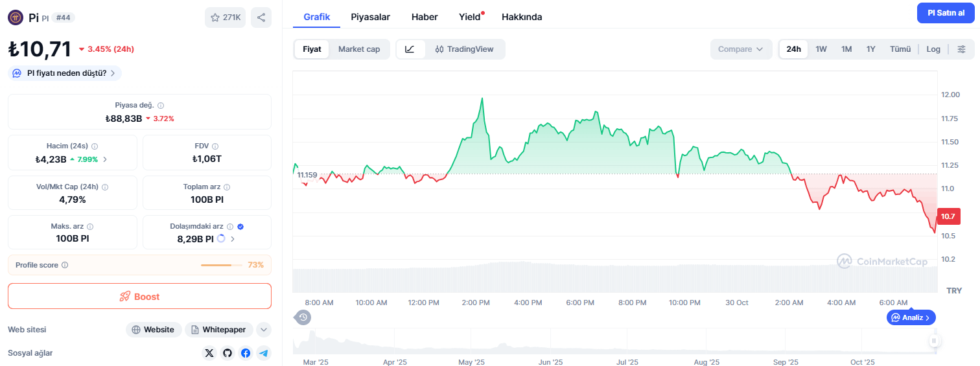Click info icon beside Profile score

coord(65,265)
